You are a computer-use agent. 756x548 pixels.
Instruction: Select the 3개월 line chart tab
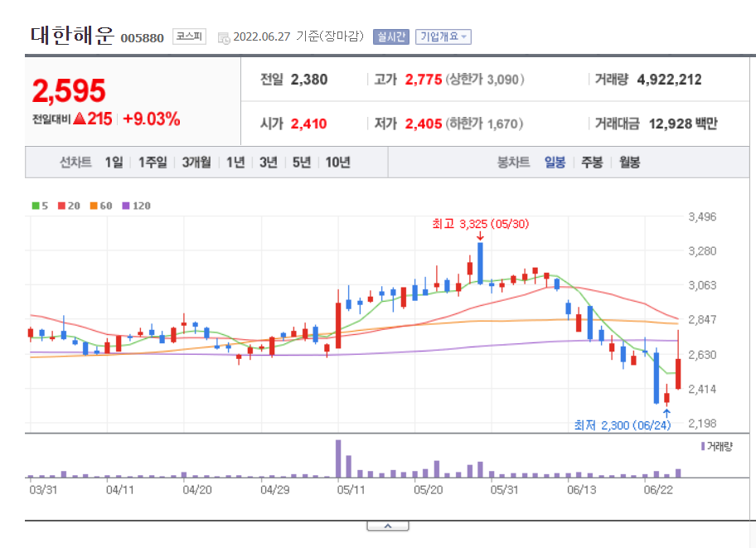[x=196, y=162]
